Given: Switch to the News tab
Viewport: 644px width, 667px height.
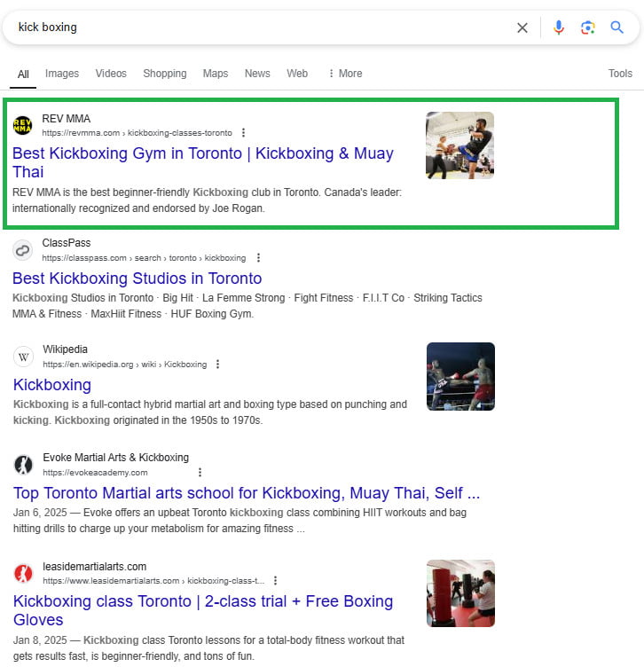Looking at the screenshot, I should point(257,74).
